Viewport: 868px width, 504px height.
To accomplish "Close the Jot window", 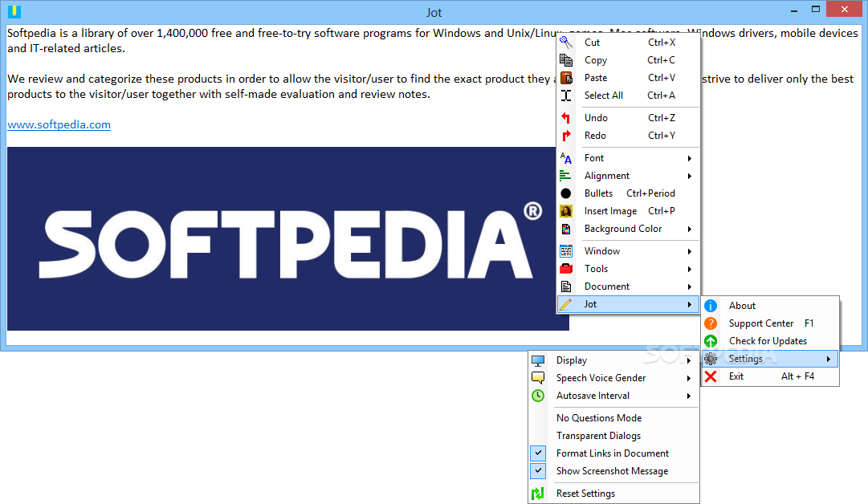I will [844, 10].
